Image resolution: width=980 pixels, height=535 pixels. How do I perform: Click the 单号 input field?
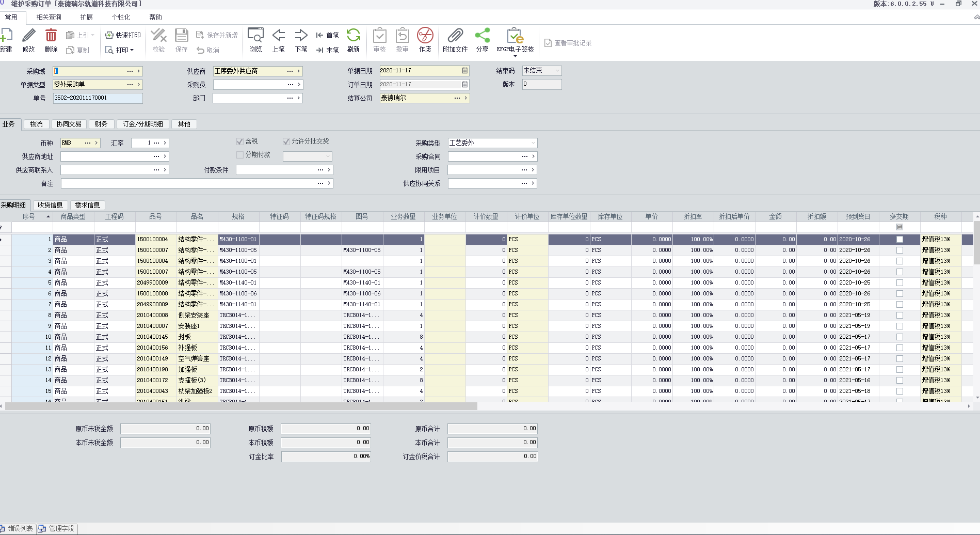pos(98,98)
